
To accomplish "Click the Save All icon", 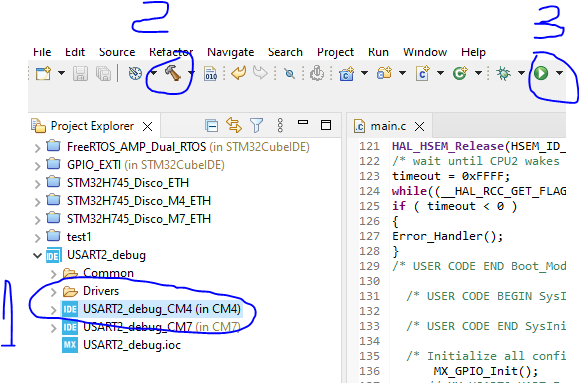I will click(103, 73).
